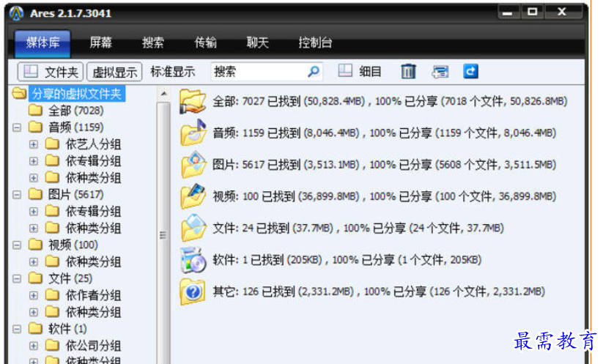This screenshot has width=603, height=364.
Task: Expand 依专辑分组 under 音频
Action: tap(34, 161)
